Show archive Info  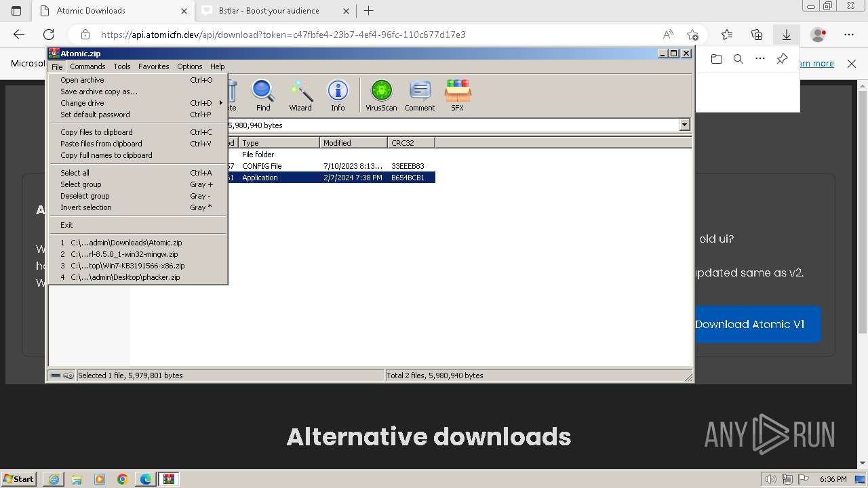(338, 95)
